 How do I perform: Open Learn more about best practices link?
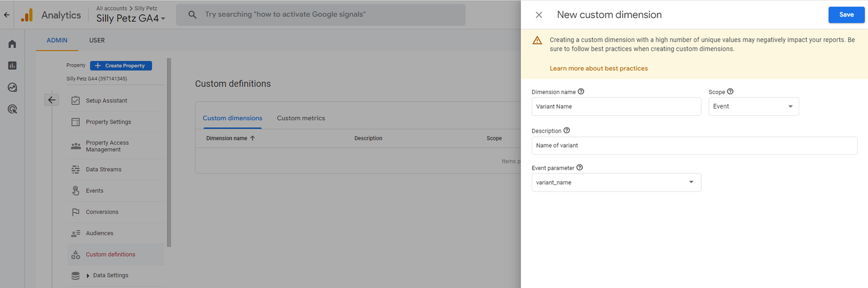coord(599,68)
